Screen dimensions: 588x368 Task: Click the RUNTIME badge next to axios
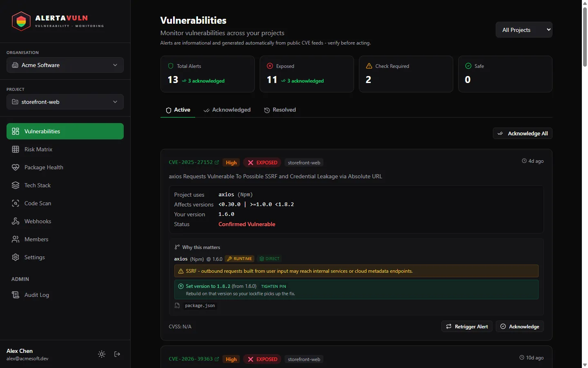(239, 259)
